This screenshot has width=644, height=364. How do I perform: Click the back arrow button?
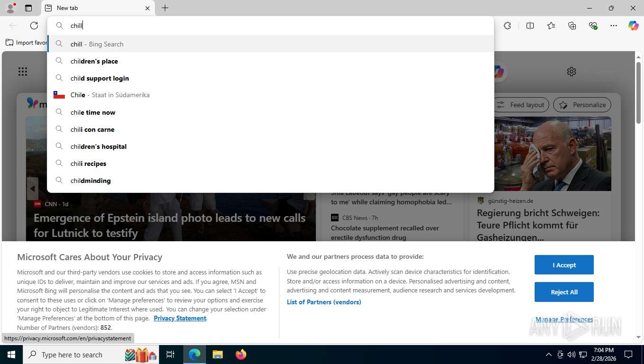13,26
